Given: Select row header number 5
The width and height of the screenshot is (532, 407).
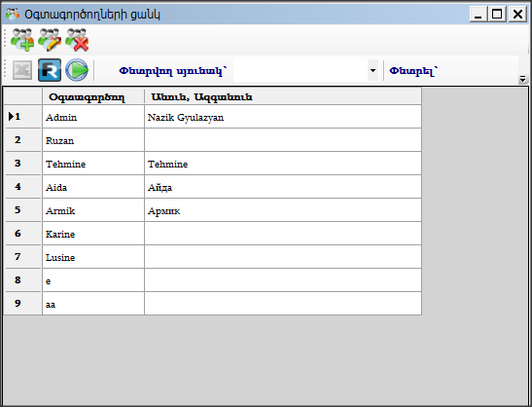Looking at the screenshot, I should click(23, 210).
